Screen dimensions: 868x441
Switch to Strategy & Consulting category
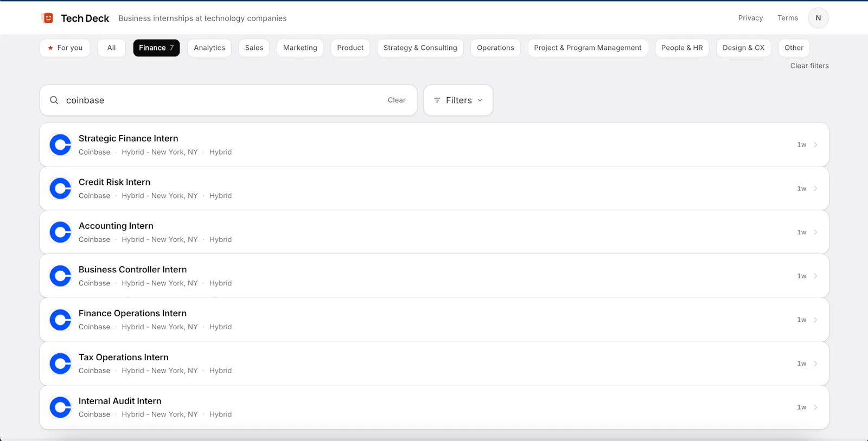click(x=420, y=48)
